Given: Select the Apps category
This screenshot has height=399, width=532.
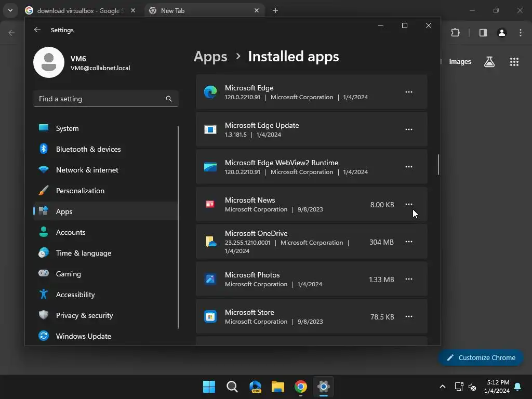Looking at the screenshot, I should [105, 211].
